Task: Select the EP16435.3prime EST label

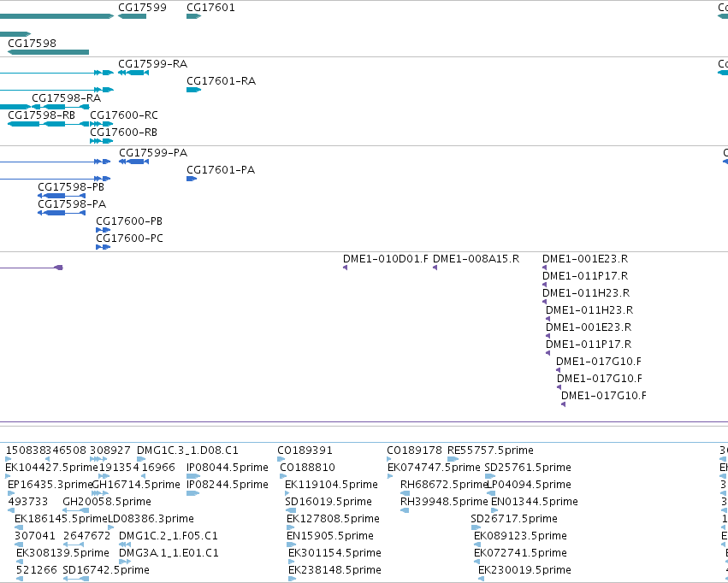Action: pyautogui.click(x=50, y=485)
